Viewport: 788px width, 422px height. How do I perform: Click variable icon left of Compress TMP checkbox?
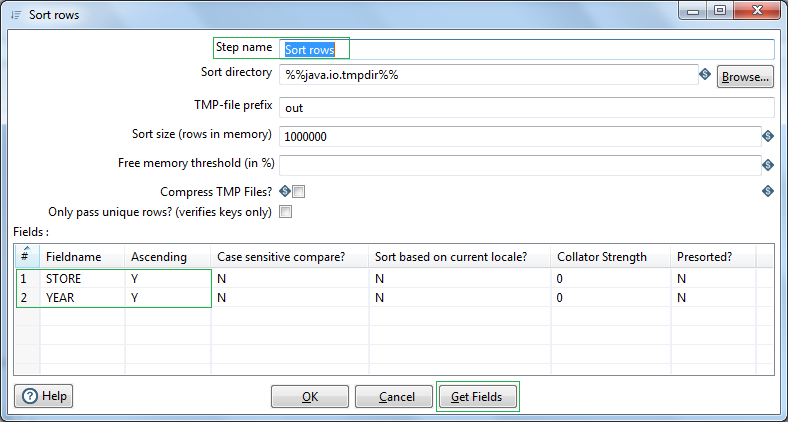(285, 191)
